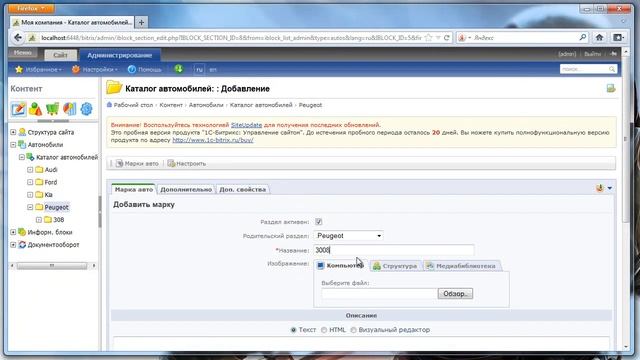
Task: Open dropdown arrow next to form settings icon
Action: tap(609, 188)
